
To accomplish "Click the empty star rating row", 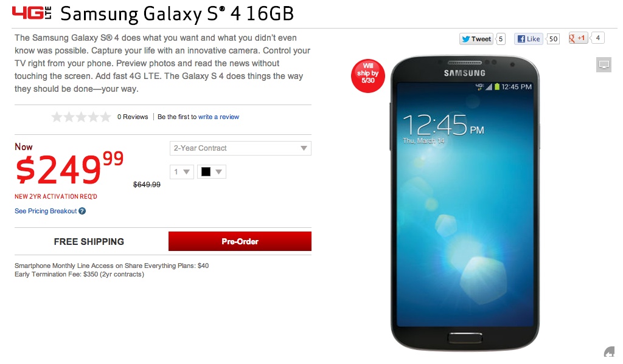I will click(81, 117).
